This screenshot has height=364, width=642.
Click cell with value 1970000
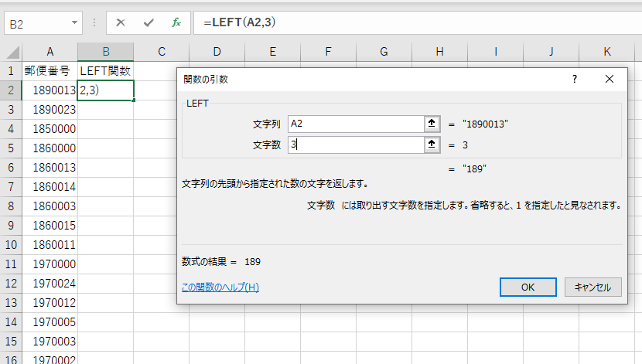[x=50, y=264]
